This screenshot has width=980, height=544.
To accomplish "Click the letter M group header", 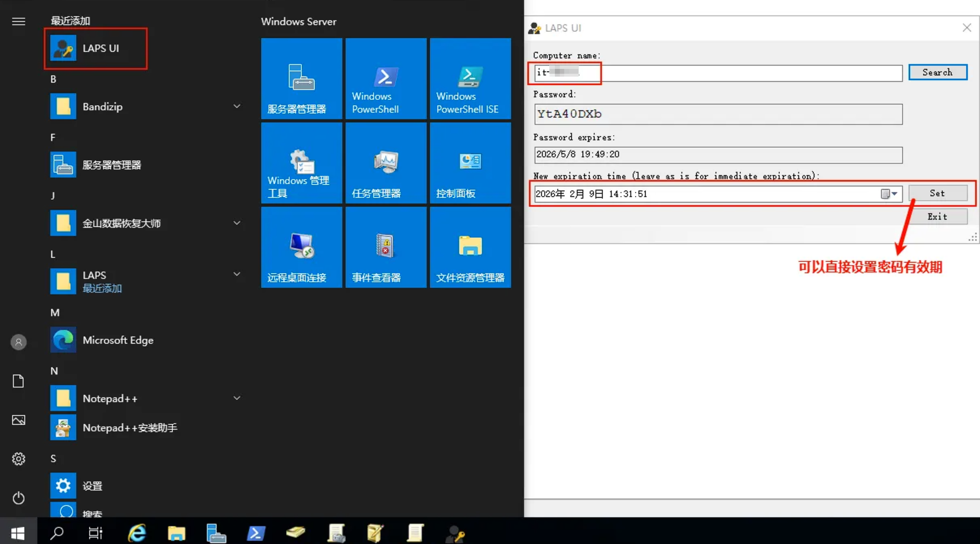I will pos(55,313).
